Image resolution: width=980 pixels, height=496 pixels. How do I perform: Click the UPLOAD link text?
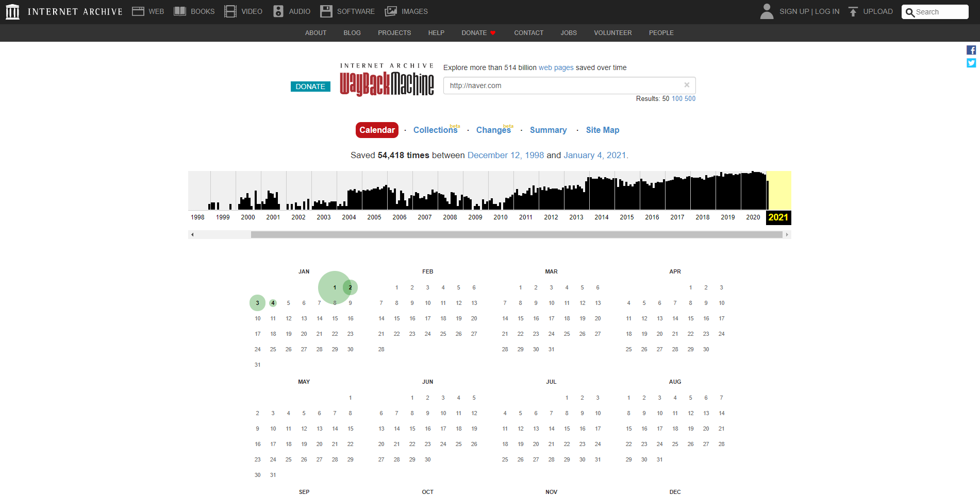tap(878, 11)
